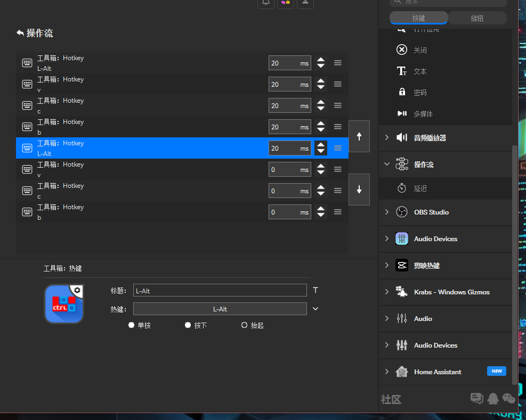Select the 文本 text action icon
526x420 pixels.
[x=402, y=71]
